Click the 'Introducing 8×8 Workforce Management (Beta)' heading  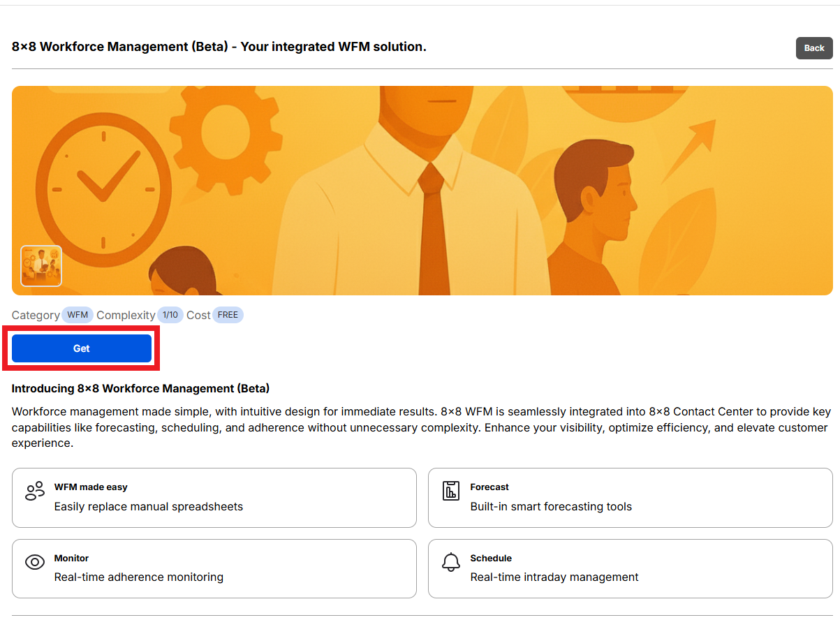click(140, 388)
